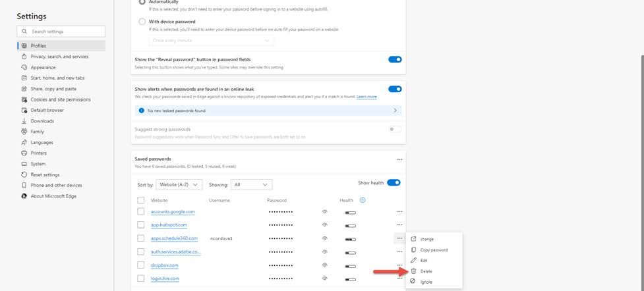644x291 pixels.
Task: Reveal password for apps.schedule360.com
Action: [324, 238]
